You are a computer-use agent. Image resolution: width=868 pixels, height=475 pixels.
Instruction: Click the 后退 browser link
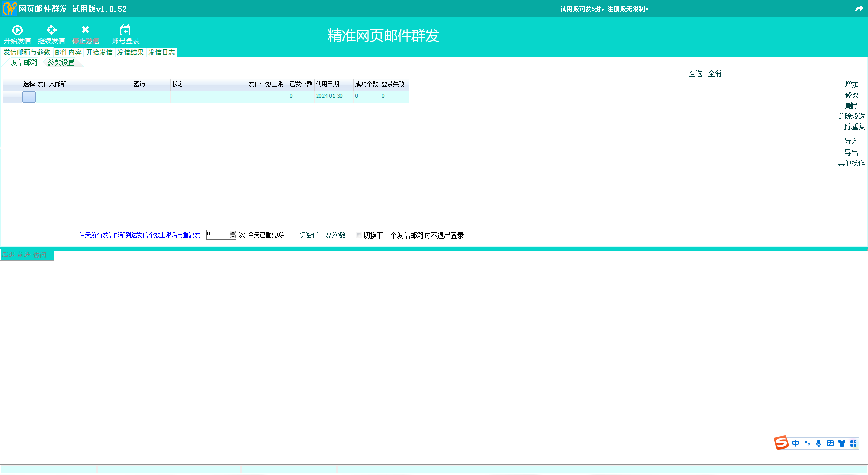point(9,255)
